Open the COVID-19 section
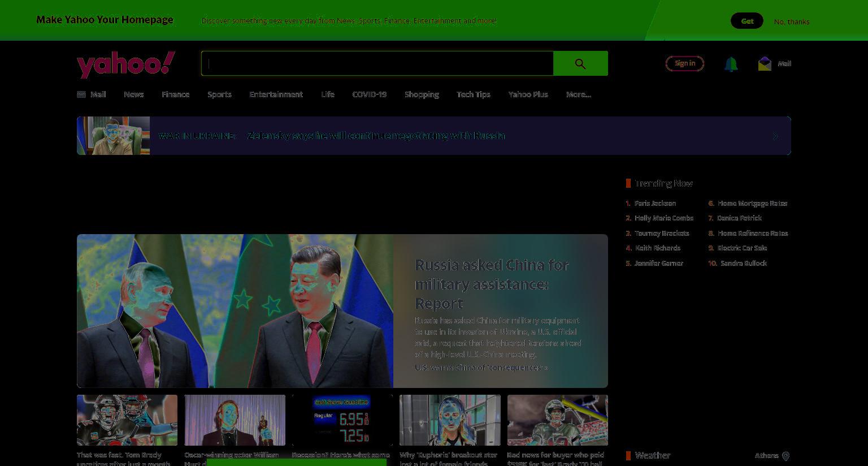Image resolution: width=868 pixels, height=466 pixels. tap(370, 94)
